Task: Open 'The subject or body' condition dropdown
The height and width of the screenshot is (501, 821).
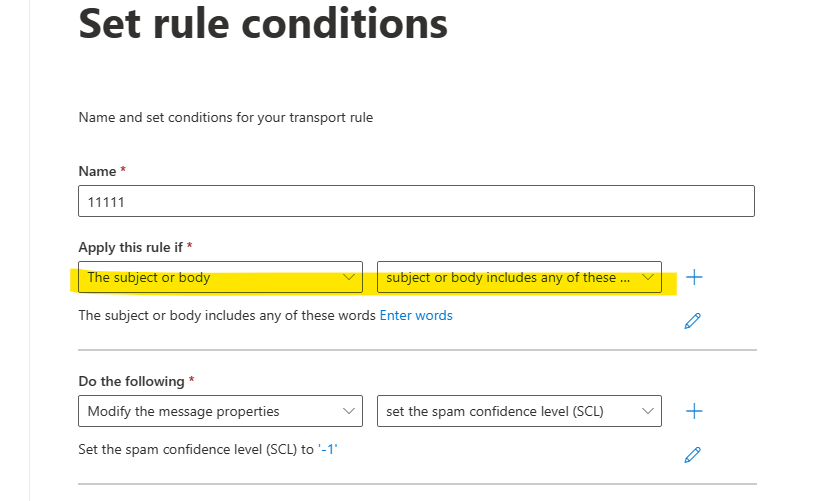Action: [220, 277]
